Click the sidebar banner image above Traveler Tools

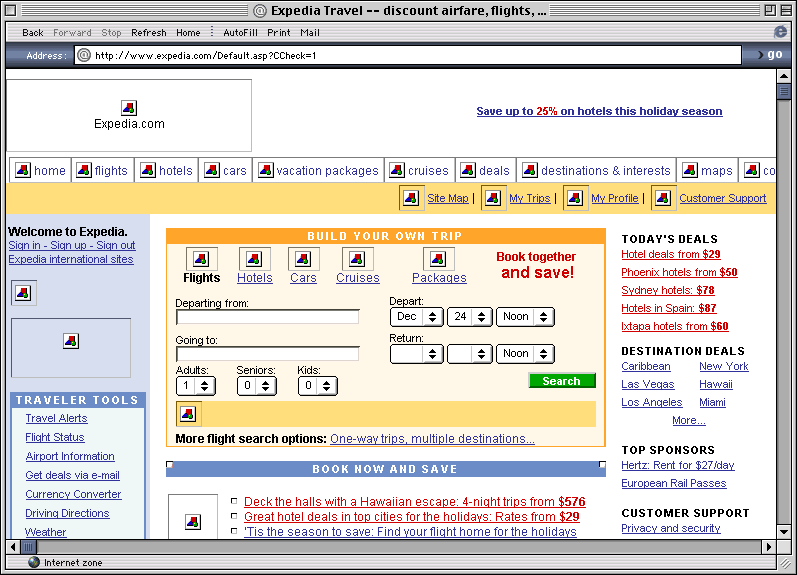click(x=71, y=348)
